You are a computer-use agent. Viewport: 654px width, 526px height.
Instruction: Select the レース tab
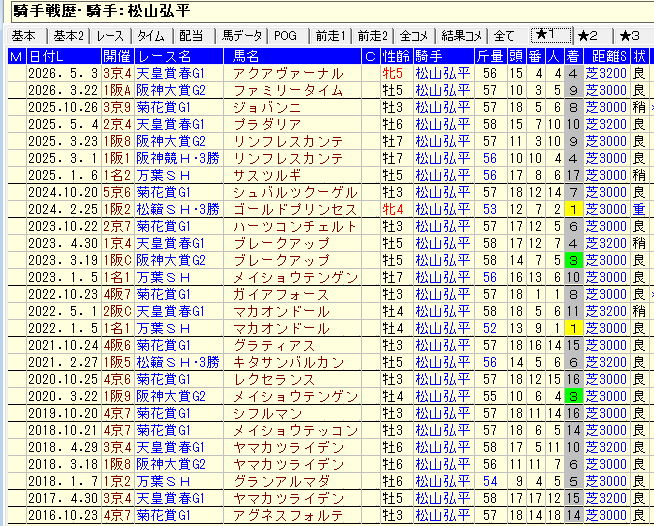pyautogui.click(x=110, y=36)
